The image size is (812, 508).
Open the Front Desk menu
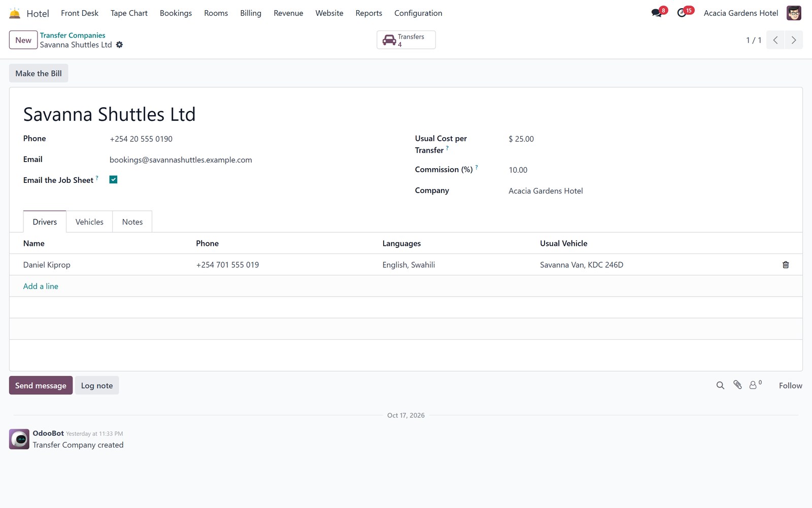click(x=80, y=13)
